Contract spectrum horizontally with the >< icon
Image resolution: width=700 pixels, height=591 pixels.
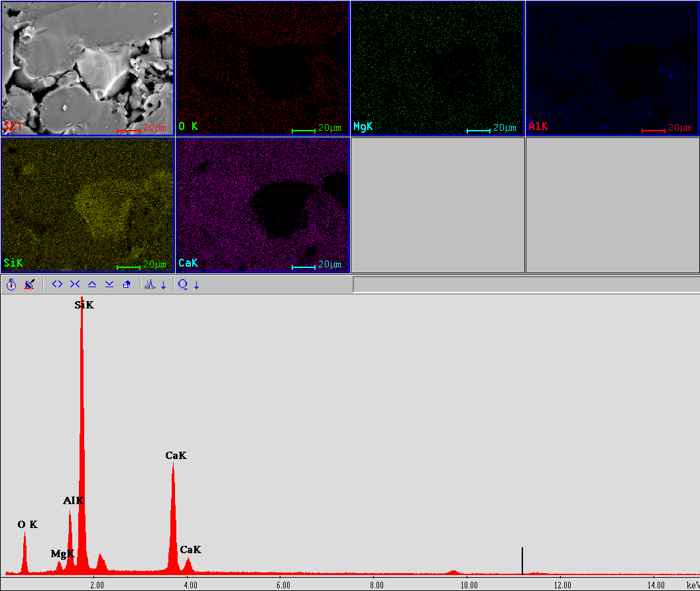coord(74,285)
